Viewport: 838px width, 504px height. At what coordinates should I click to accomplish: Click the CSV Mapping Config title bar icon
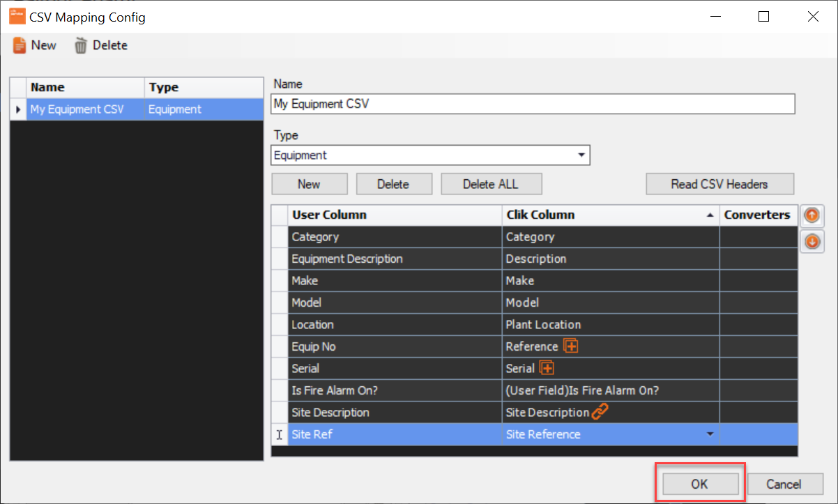click(x=16, y=15)
